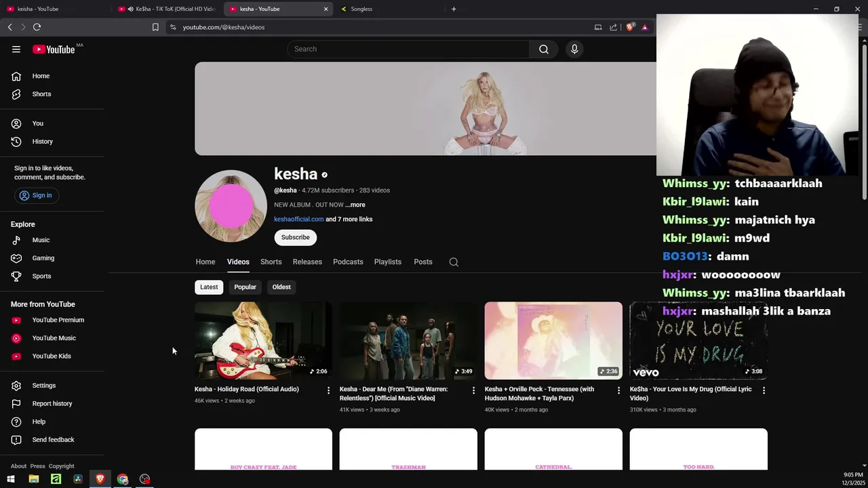The width and height of the screenshot is (868, 488).
Task: Click the browser address bar URL
Action: [224, 27]
